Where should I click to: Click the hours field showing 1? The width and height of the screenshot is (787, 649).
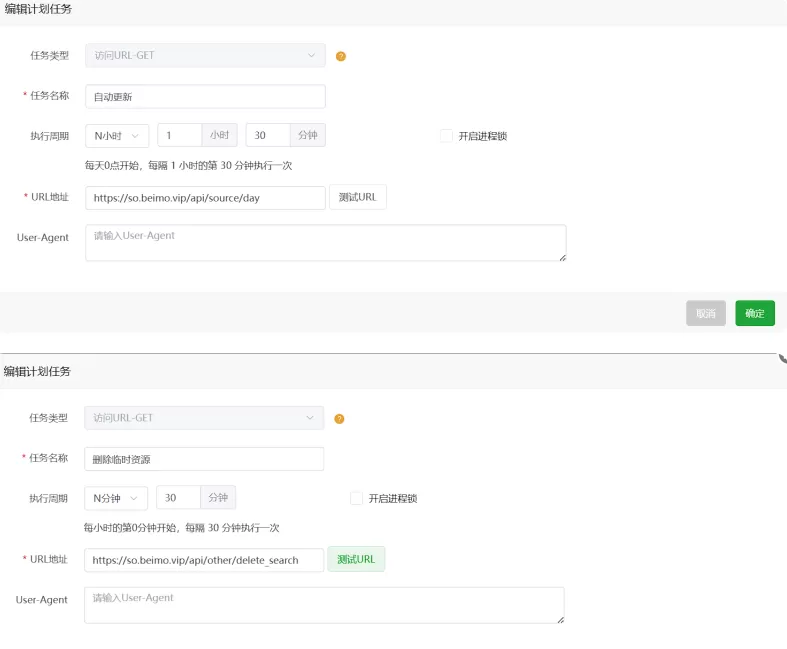pos(180,135)
